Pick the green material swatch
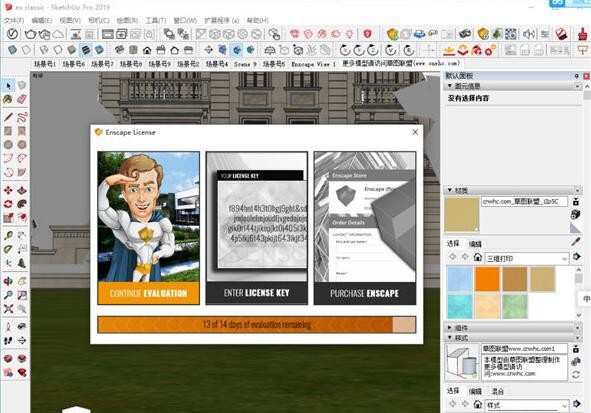 (515, 307)
